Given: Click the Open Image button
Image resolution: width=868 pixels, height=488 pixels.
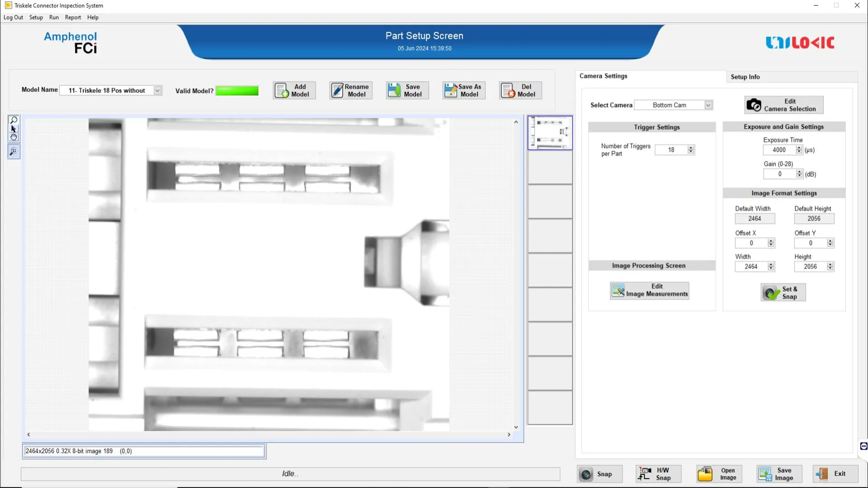Looking at the screenshot, I should [719, 474].
